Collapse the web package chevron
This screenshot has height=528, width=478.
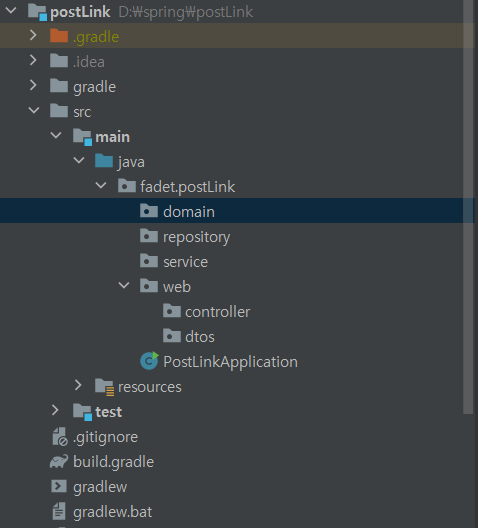click(x=124, y=286)
